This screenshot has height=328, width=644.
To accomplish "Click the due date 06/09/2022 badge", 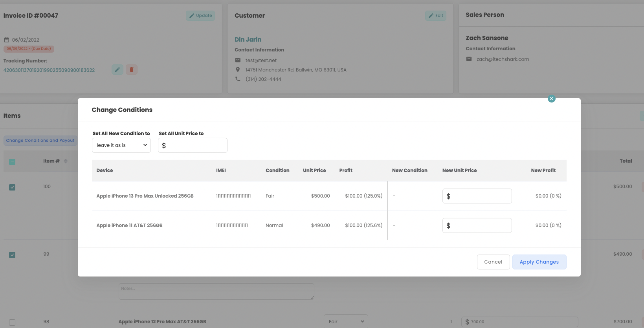I will point(29,49).
